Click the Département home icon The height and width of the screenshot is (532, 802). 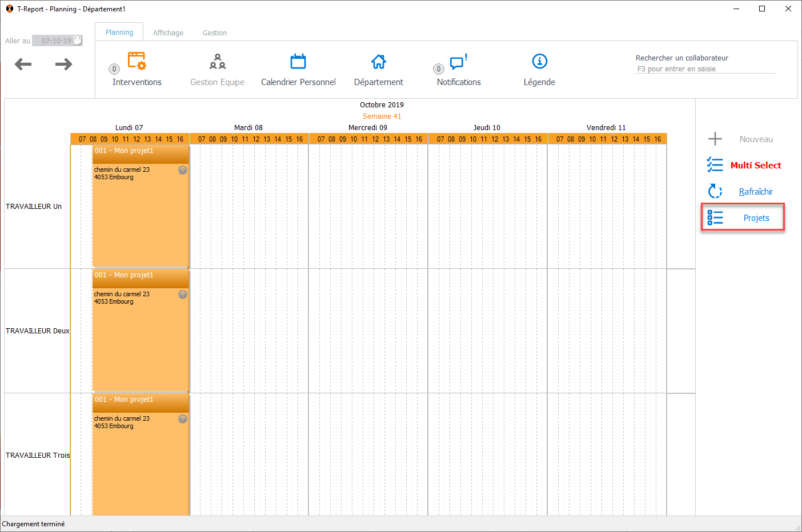[378, 61]
